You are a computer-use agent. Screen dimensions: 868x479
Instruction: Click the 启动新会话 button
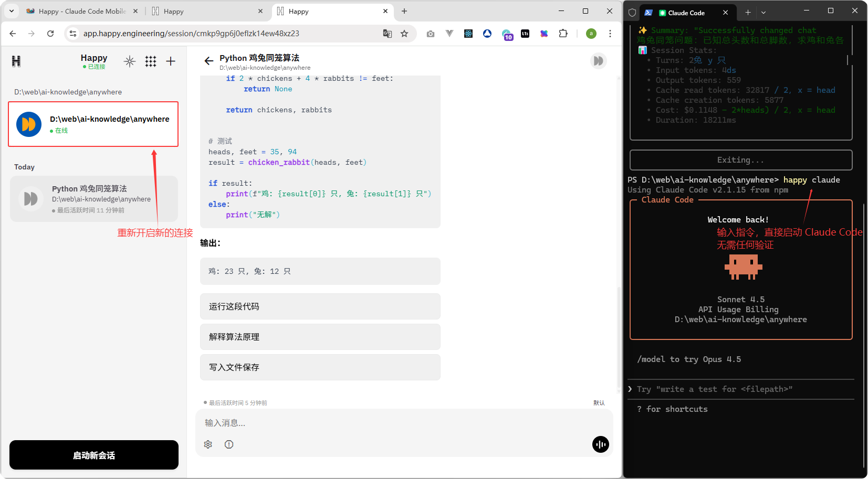(x=94, y=455)
